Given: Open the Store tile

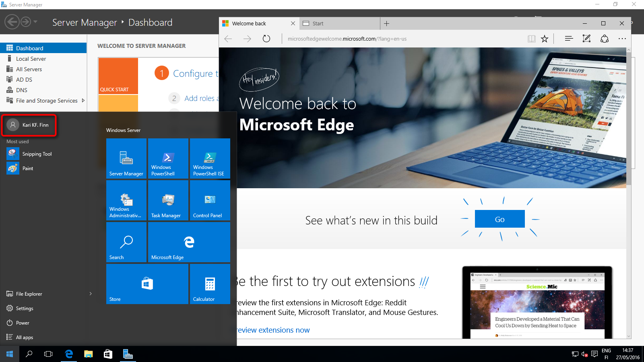Looking at the screenshot, I should (x=147, y=284).
